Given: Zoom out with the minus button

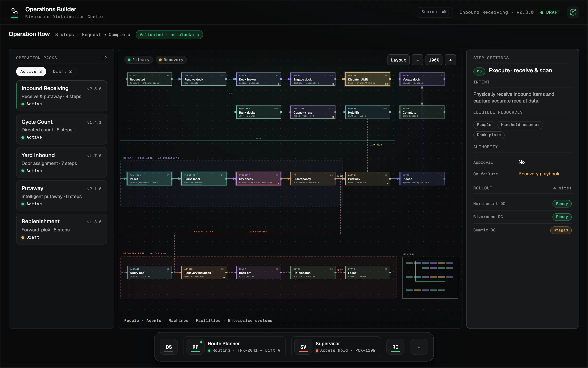Looking at the screenshot, I should (417, 60).
